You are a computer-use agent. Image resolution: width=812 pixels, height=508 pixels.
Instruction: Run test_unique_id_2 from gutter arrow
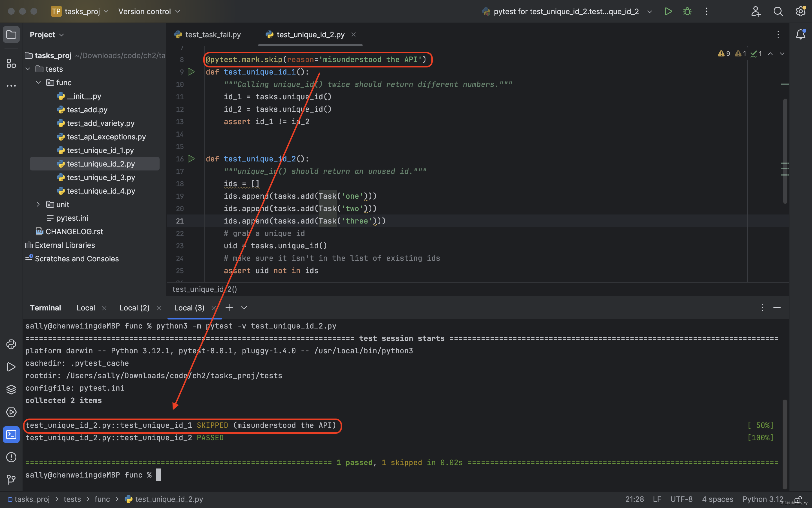191,159
